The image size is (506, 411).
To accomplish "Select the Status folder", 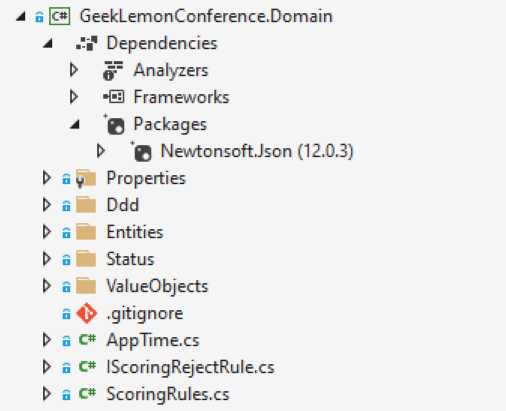I will coord(130,259).
